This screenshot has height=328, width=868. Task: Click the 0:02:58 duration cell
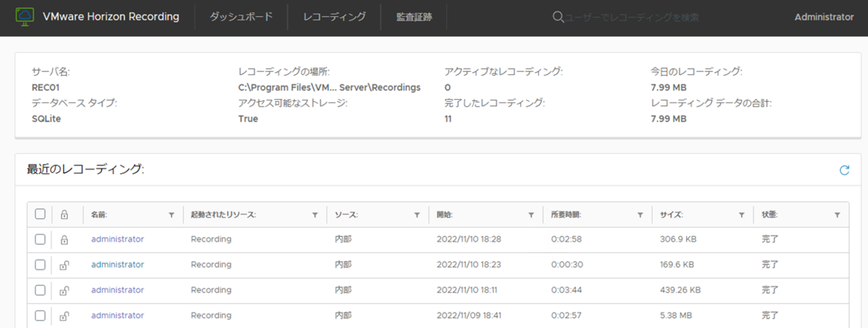tap(565, 239)
